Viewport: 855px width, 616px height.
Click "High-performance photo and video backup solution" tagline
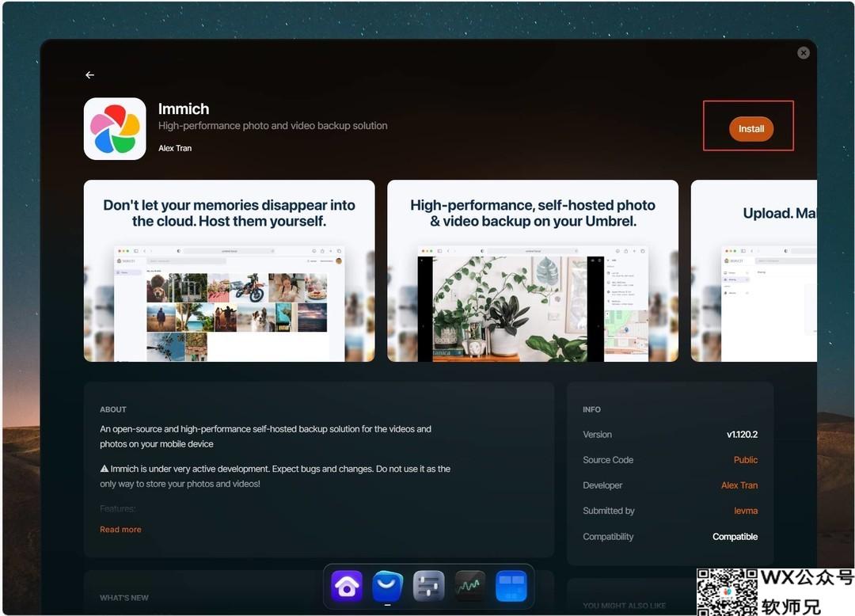tap(272, 126)
